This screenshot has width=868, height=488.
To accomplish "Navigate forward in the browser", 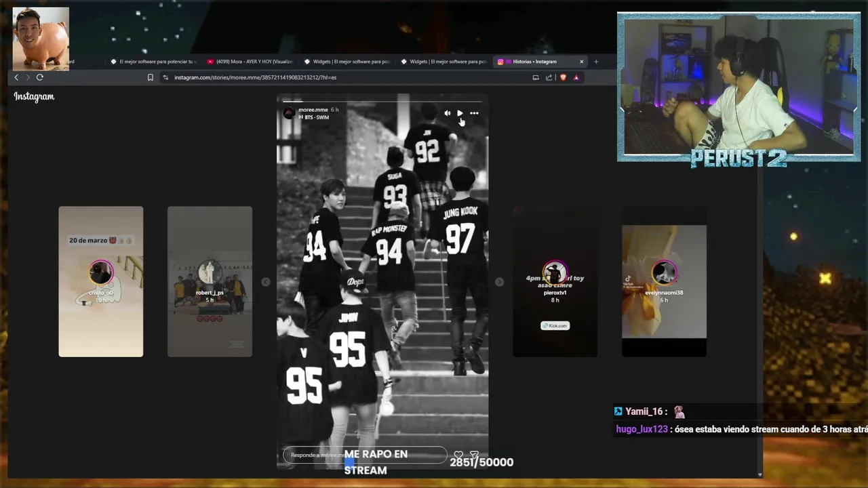I will tap(28, 77).
